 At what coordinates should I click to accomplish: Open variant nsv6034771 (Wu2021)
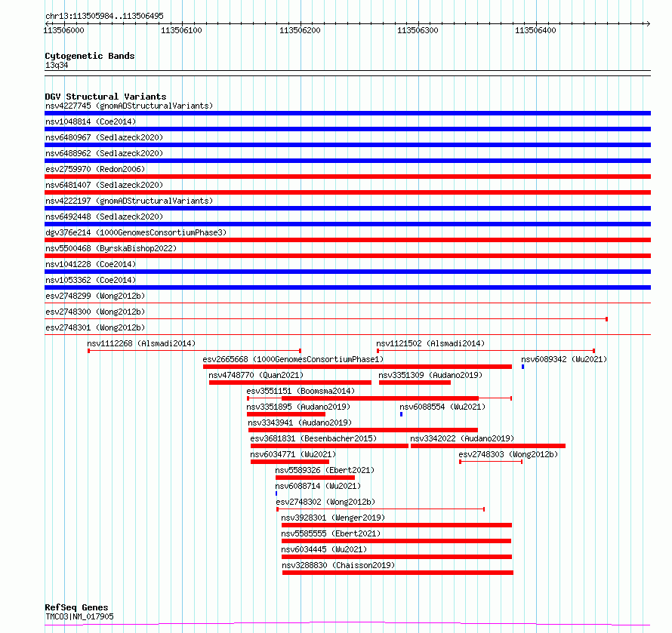[293, 454]
